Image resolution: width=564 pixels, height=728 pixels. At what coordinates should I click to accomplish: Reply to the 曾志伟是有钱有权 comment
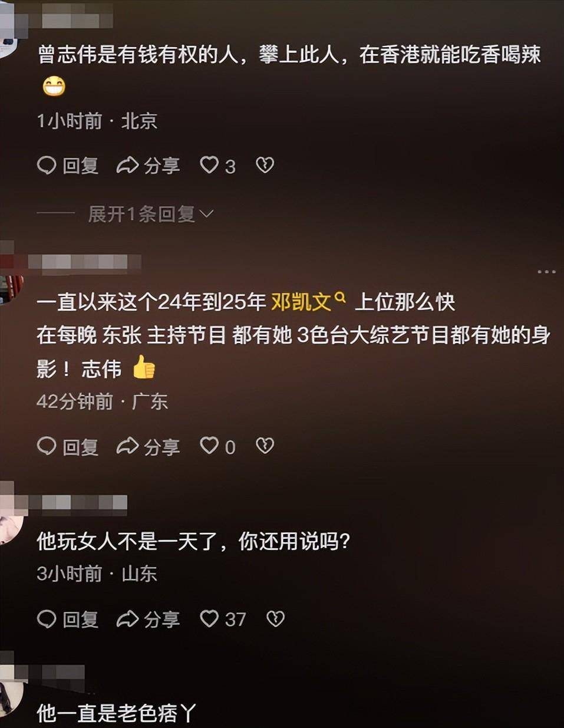coord(67,166)
